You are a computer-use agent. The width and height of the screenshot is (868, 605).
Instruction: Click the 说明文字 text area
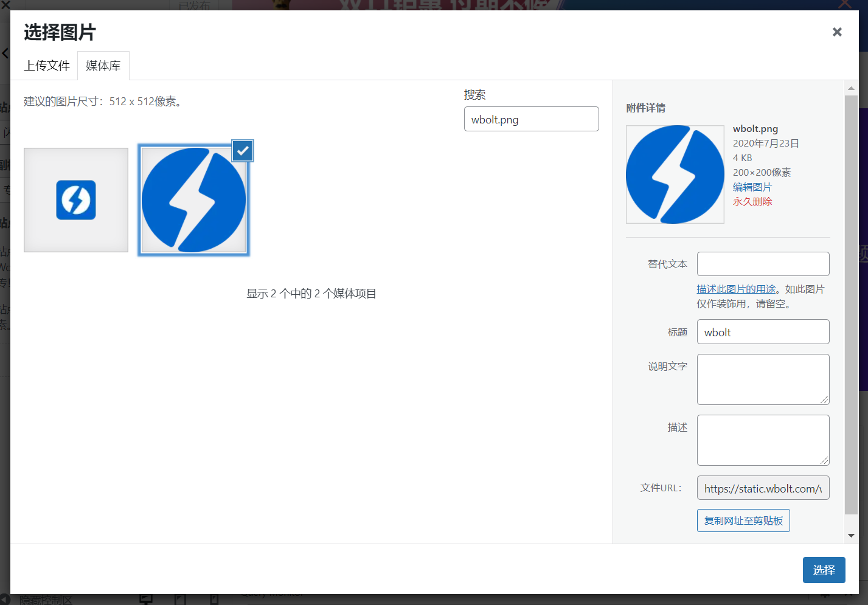pyautogui.click(x=763, y=379)
